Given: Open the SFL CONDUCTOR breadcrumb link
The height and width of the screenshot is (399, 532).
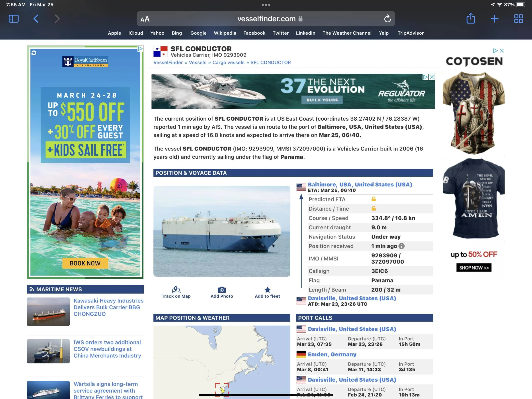Looking at the screenshot, I should point(271,63).
